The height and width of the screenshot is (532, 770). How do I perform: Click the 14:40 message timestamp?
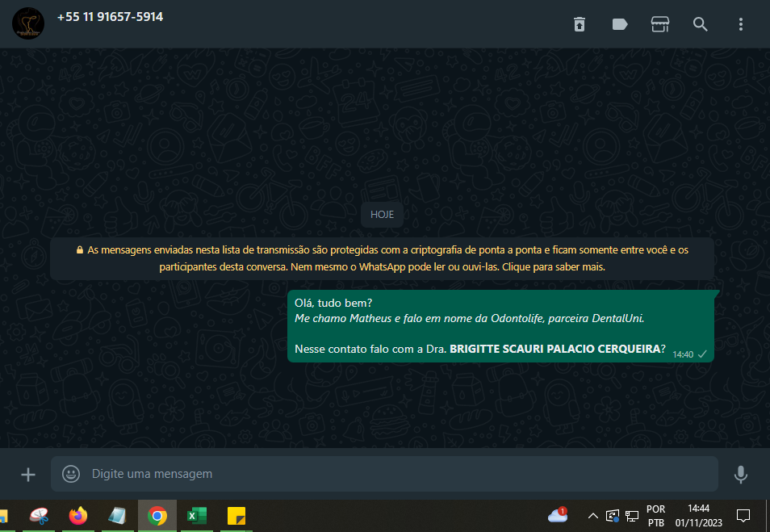tap(683, 354)
